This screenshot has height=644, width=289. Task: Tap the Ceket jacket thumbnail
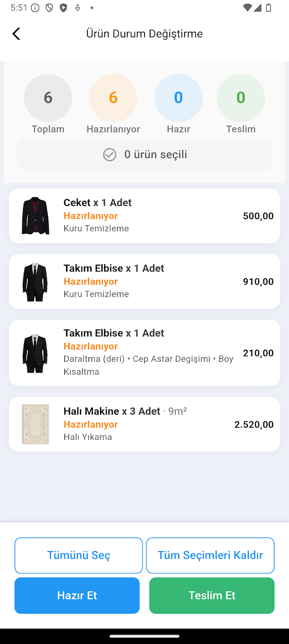tap(35, 216)
